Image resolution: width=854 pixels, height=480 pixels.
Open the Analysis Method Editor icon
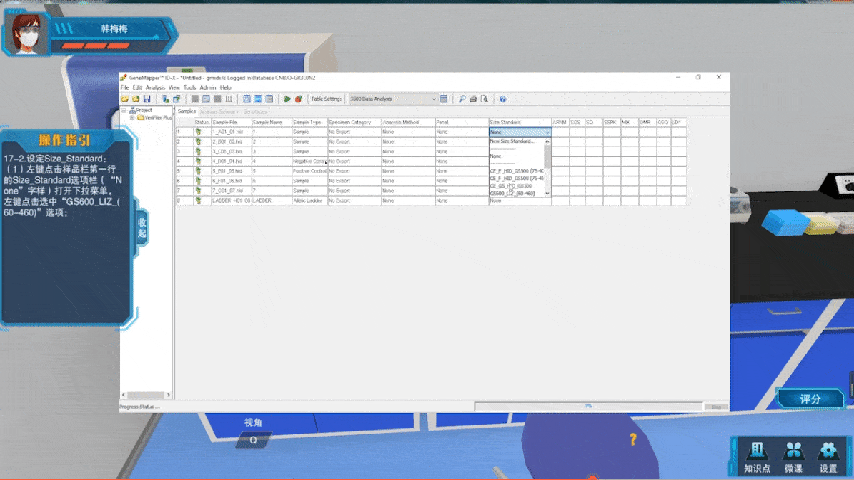(247, 99)
